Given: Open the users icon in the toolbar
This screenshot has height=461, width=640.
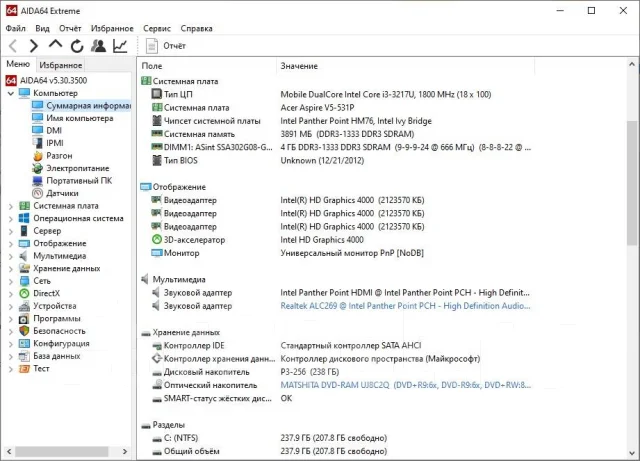Looking at the screenshot, I should click(98, 46).
